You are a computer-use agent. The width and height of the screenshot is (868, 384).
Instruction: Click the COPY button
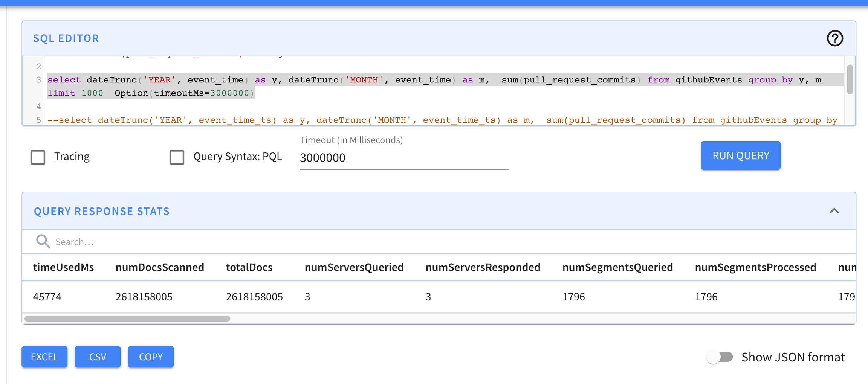tap(151, 357)
